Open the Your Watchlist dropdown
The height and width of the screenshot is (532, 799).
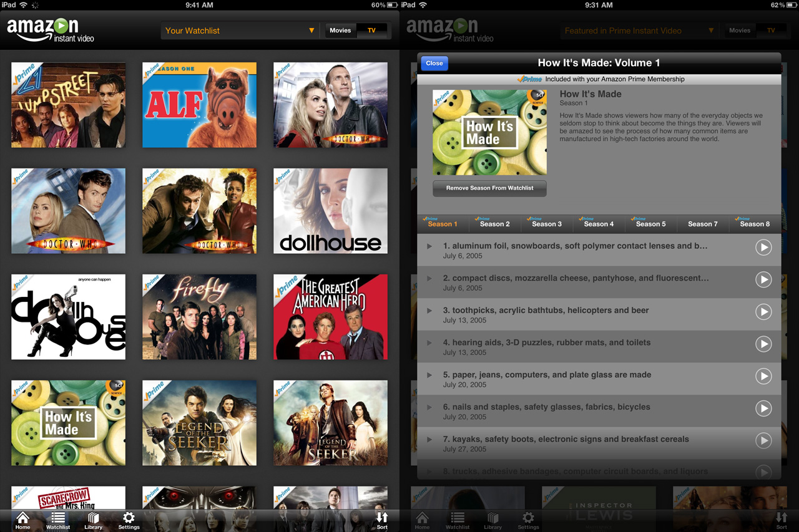tap(240, 29)
